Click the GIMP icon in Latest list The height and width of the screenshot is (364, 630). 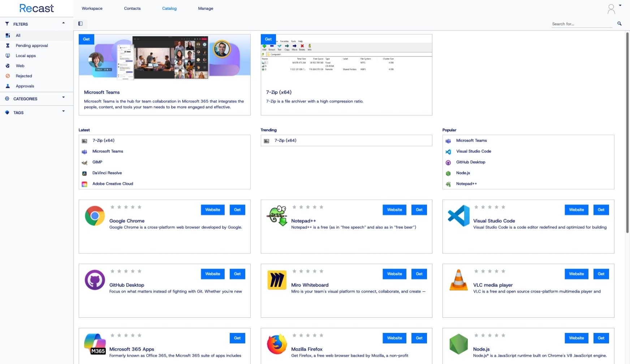(85, 163)
